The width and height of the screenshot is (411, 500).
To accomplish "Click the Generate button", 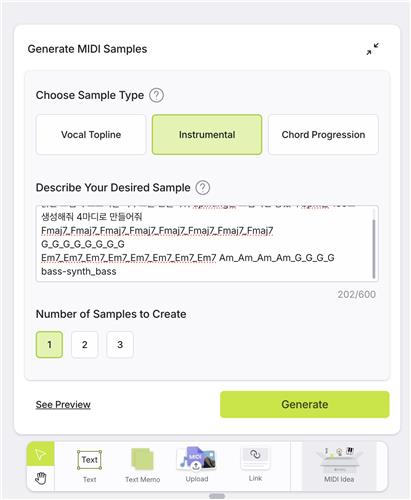I will click(x=305, y=404).
